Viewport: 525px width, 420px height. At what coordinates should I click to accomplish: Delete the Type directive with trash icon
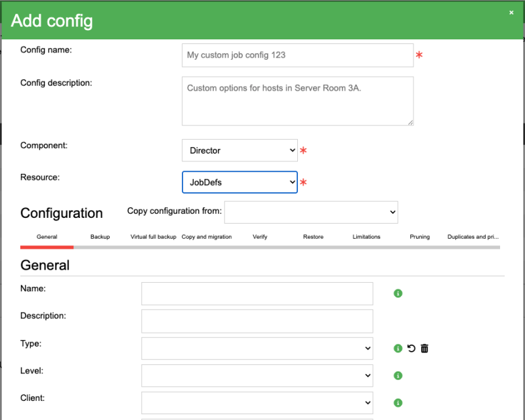pos(425,348)
